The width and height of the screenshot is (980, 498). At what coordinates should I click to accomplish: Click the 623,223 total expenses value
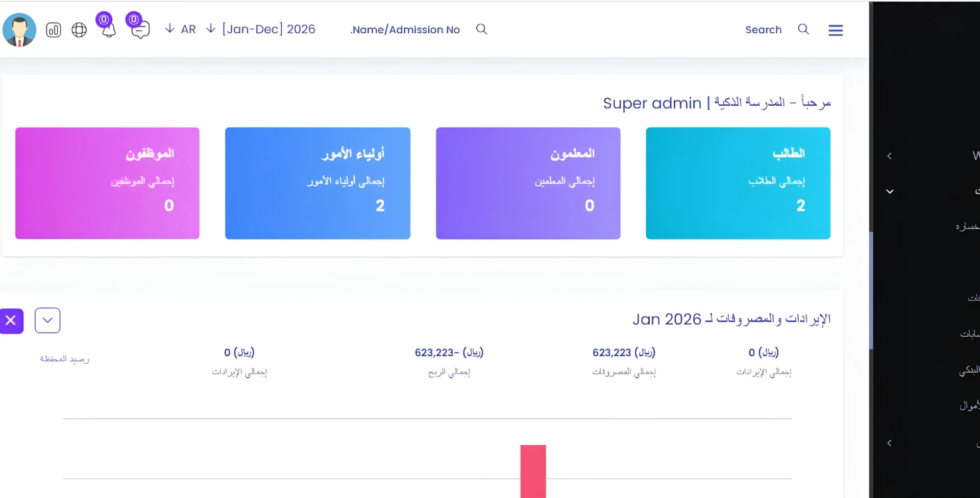[x=624, y=352]
